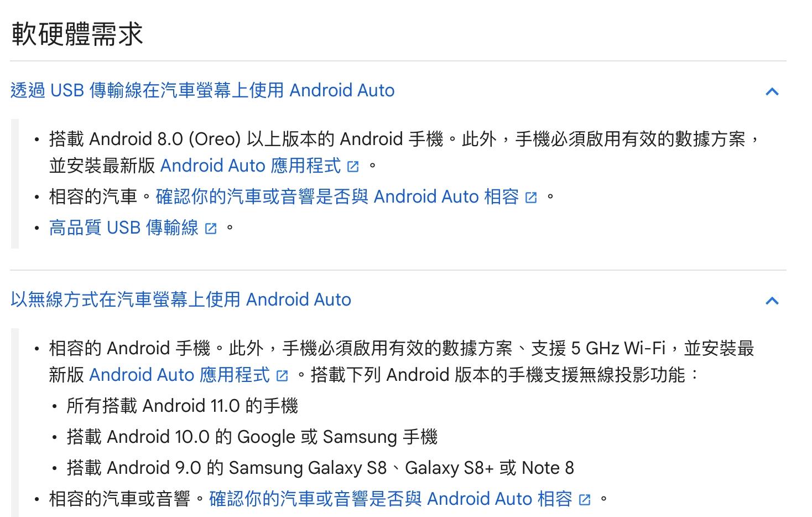Viewport: 812px width, 517px height.
Task: Check car stereo compatibility via the last wireless link
Action: click(391, 499)
